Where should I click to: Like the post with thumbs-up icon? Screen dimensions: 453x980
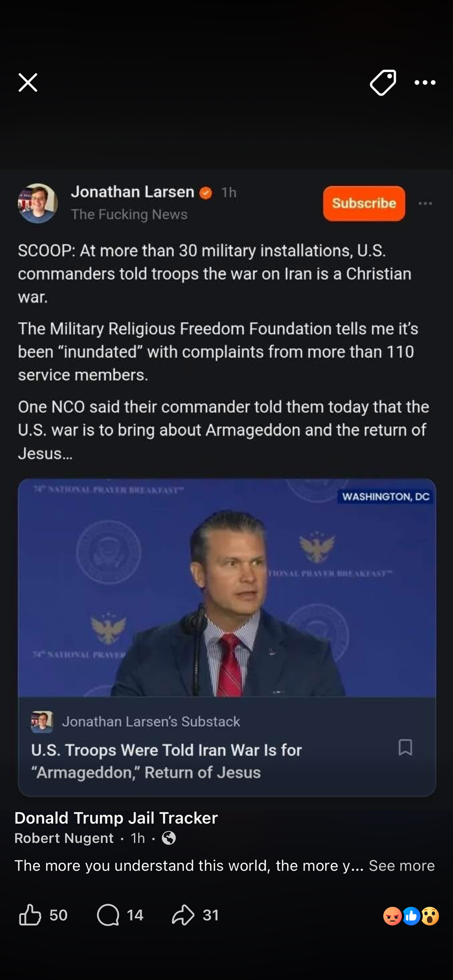[x=30, y=915]
